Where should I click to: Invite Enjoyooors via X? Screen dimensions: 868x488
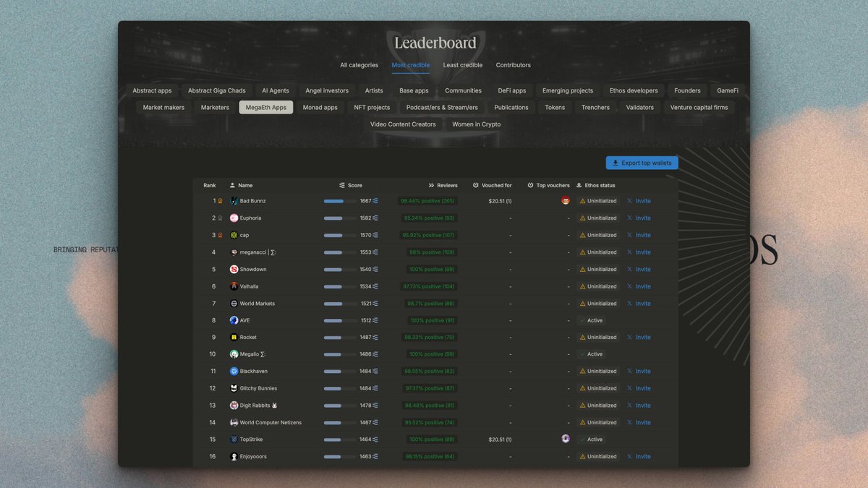tap(639, 456)
